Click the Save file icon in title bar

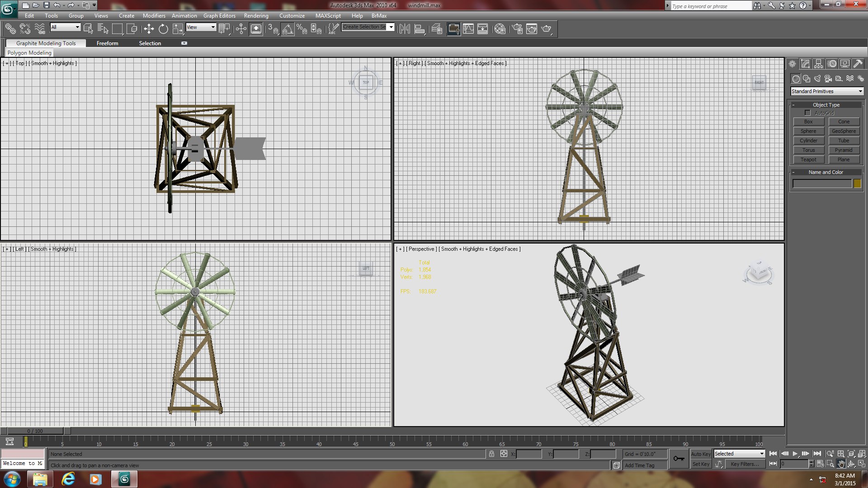click(x=46, y=5)
